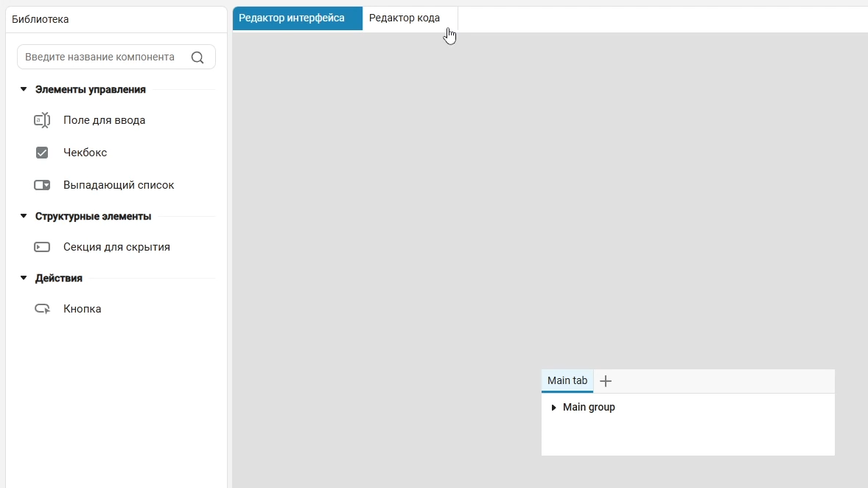This screenshot has width=868, height=488.
Task: Select the Main tab
Action: (567, 381)
